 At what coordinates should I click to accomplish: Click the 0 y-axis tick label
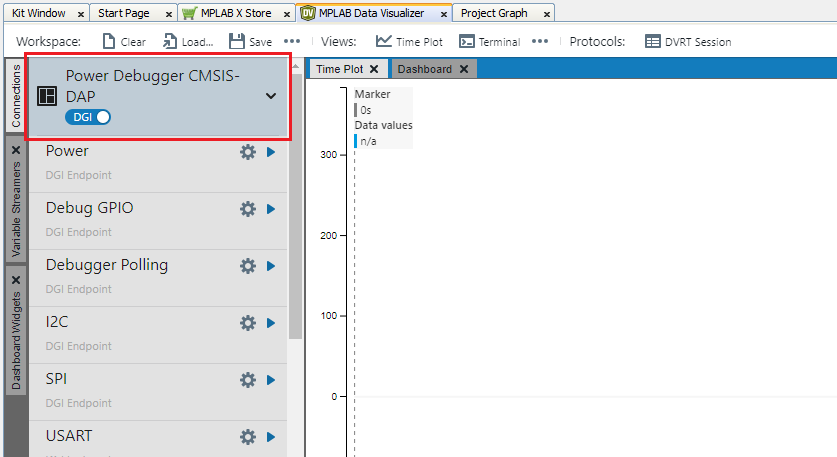(x=334, y=397)
